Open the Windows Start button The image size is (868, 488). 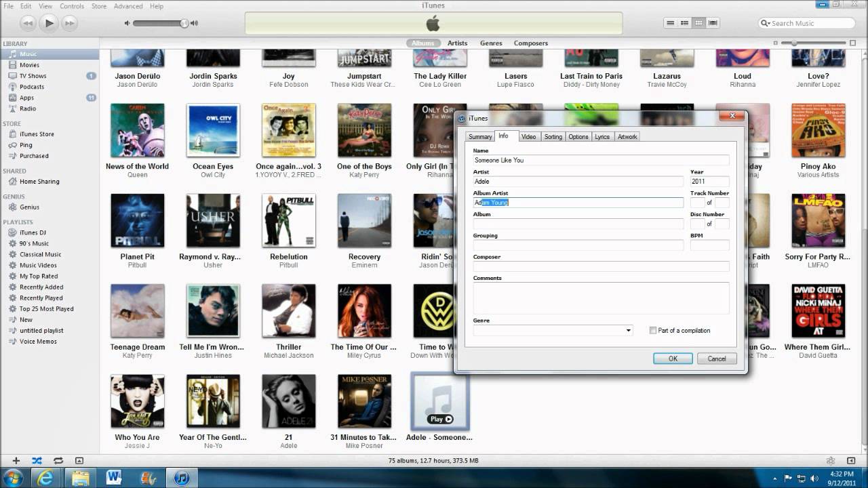[12, 477]
